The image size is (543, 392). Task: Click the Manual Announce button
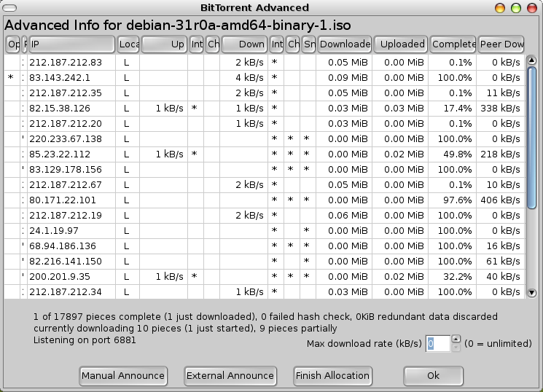click(123, 376)
